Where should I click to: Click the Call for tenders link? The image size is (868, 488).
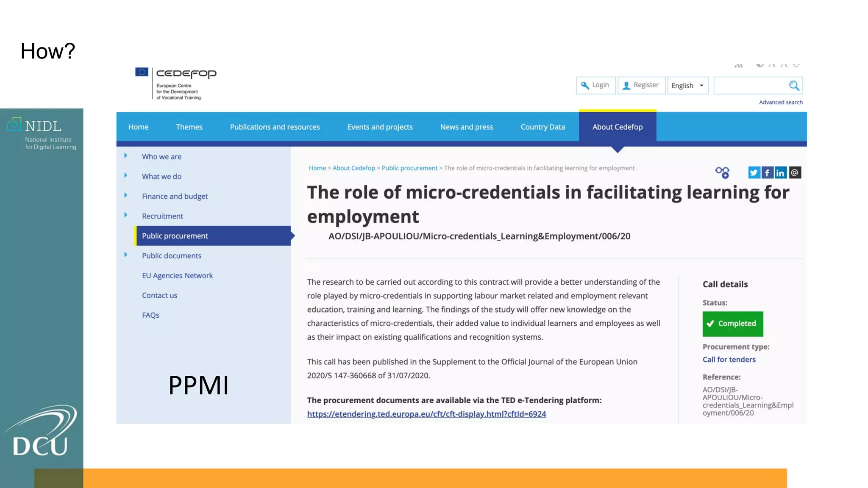(729, 359)
